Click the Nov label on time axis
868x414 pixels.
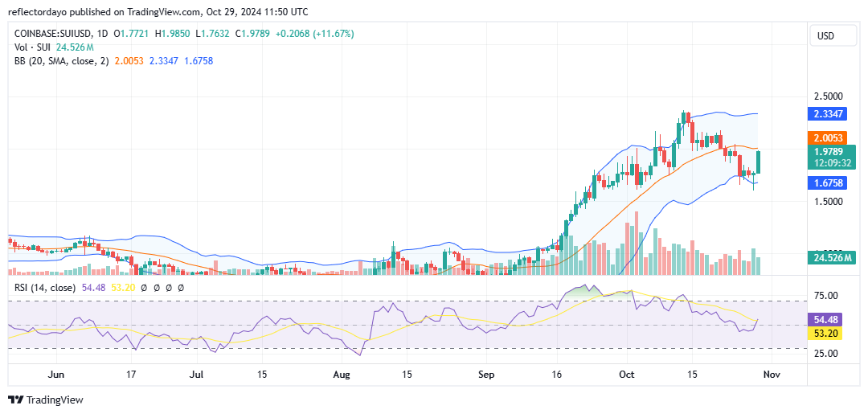772,375
